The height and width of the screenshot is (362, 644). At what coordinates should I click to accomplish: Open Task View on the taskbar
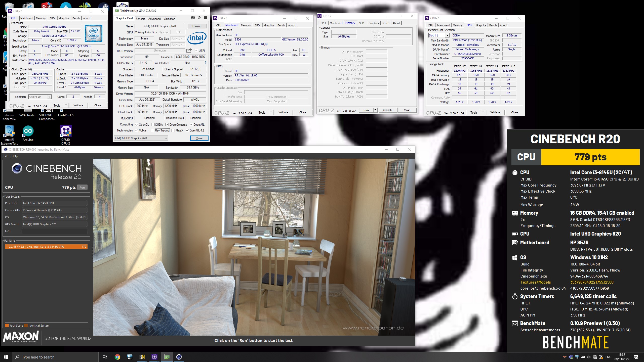(x=105, y=357)
